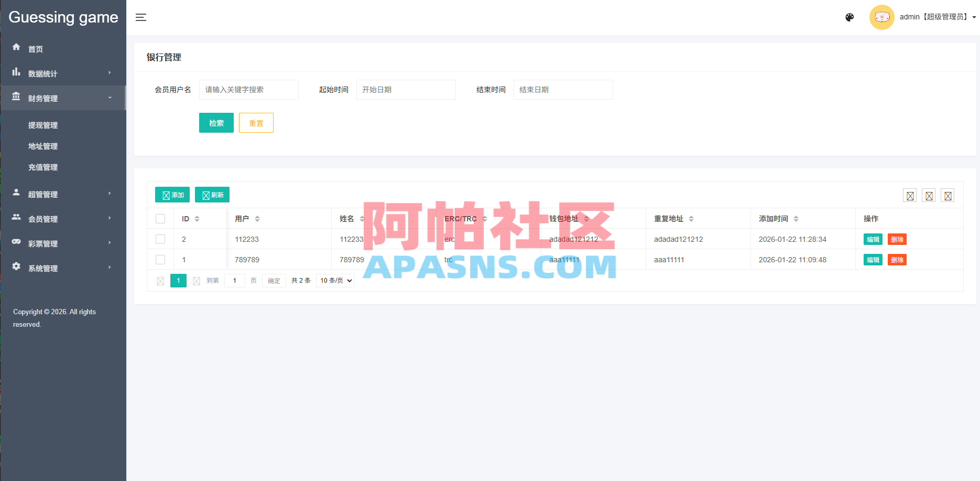Open the admin 超级管理员 user dropdown

tap(938, 17)
